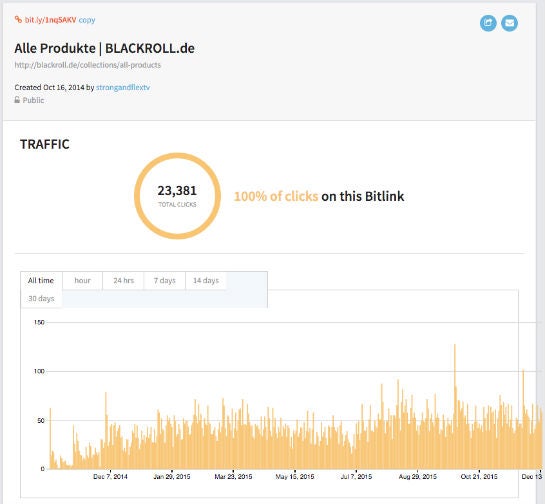Viewport: 545px width, 504px height.
Task: Click the Public visibility label
Action: (x=33, y=100)
